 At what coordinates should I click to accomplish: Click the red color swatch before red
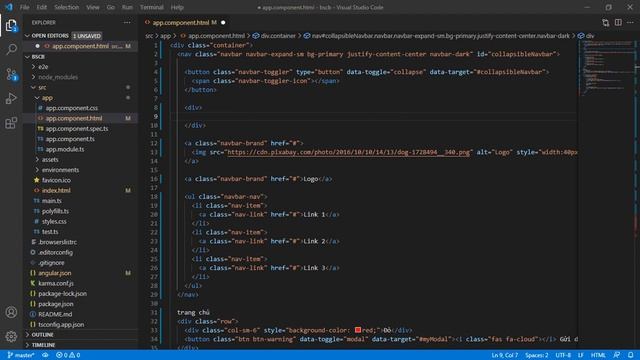[x=358, y=330]
